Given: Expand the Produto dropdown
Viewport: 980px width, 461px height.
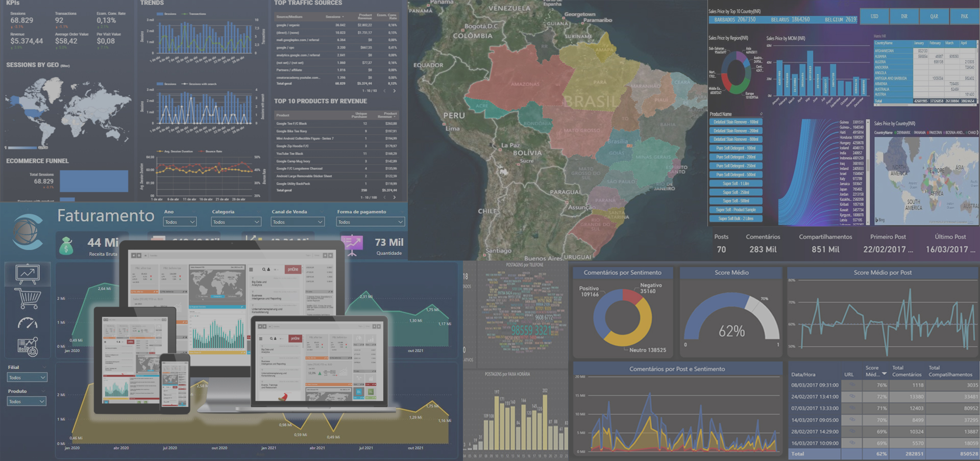Looking at the screenshot, I should coord(27,401).
